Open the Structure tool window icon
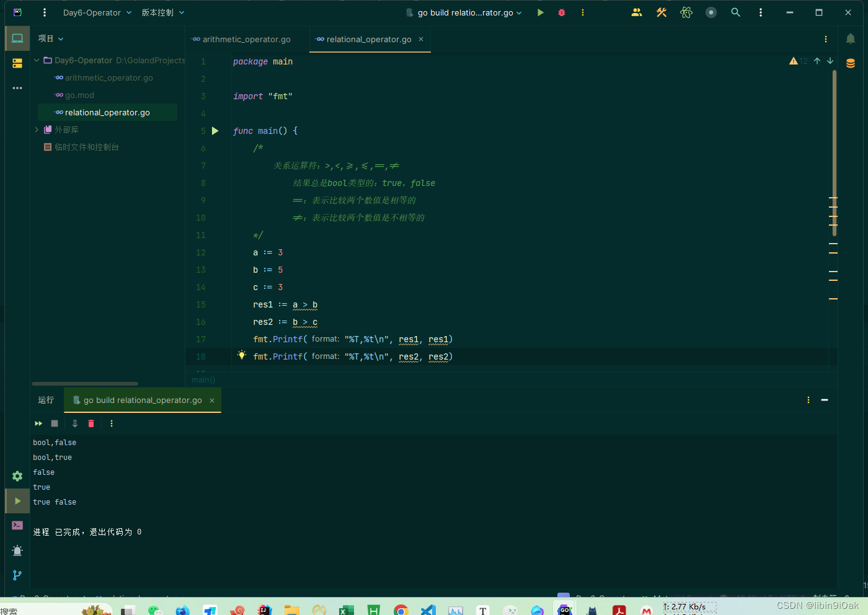This screenshot has height=615, width=868. 17,63
